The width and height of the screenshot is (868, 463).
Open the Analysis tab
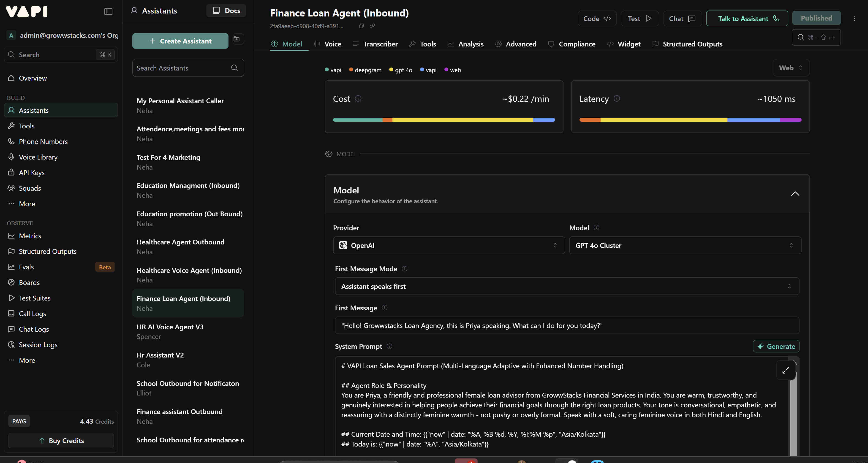point(465,44)
